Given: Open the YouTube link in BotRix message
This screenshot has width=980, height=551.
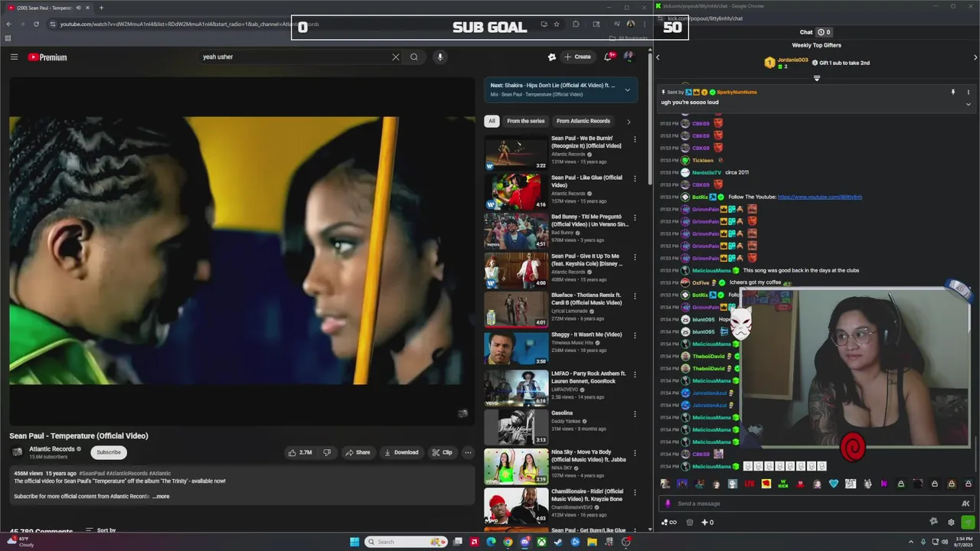Looking at the screenshot, I should click(x=819, y=197).
